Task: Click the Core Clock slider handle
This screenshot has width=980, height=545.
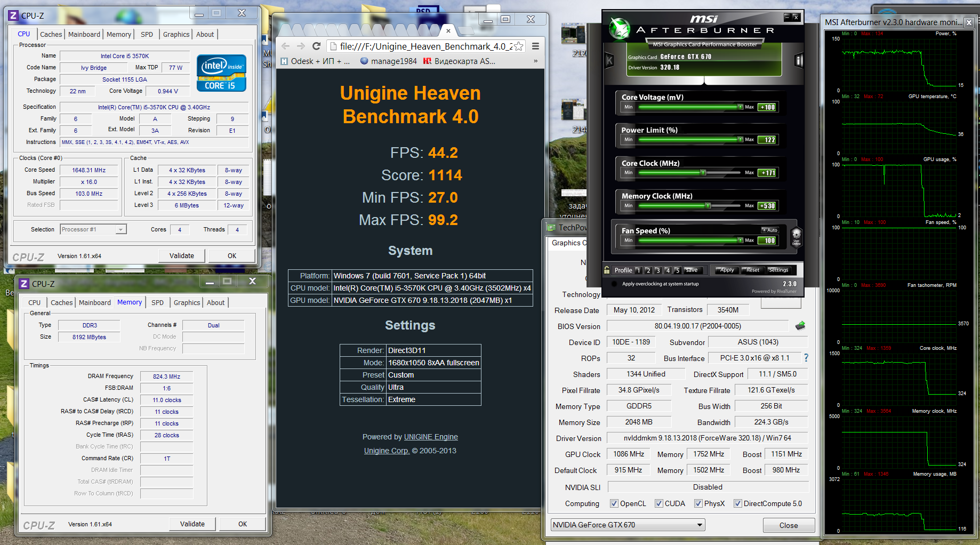Action: pos(703,173)
